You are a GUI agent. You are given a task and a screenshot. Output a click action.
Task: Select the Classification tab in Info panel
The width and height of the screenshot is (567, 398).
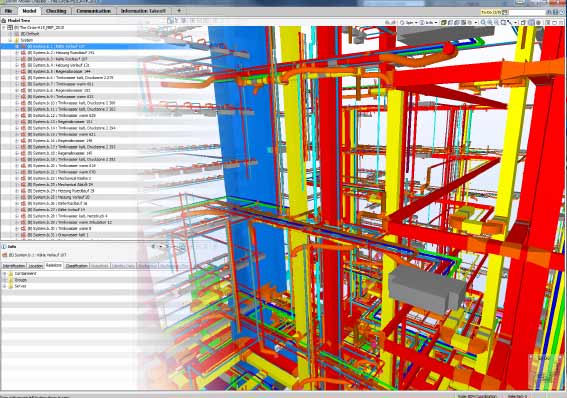tap(77, 266)
